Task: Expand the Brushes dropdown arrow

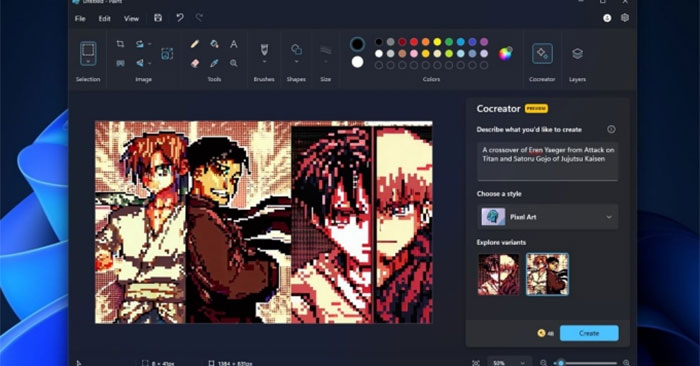Action: (264, 62)
